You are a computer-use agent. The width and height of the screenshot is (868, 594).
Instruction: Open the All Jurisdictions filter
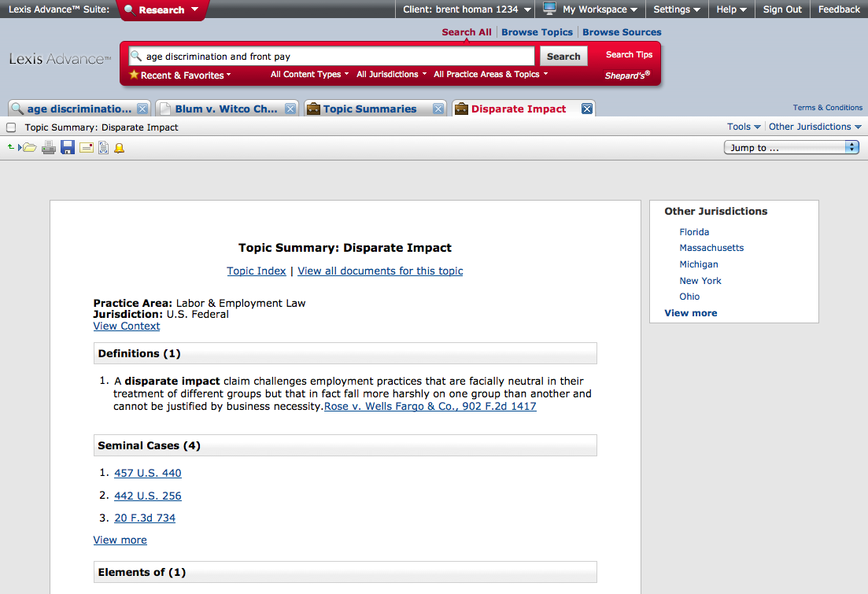tap(391, 74)
